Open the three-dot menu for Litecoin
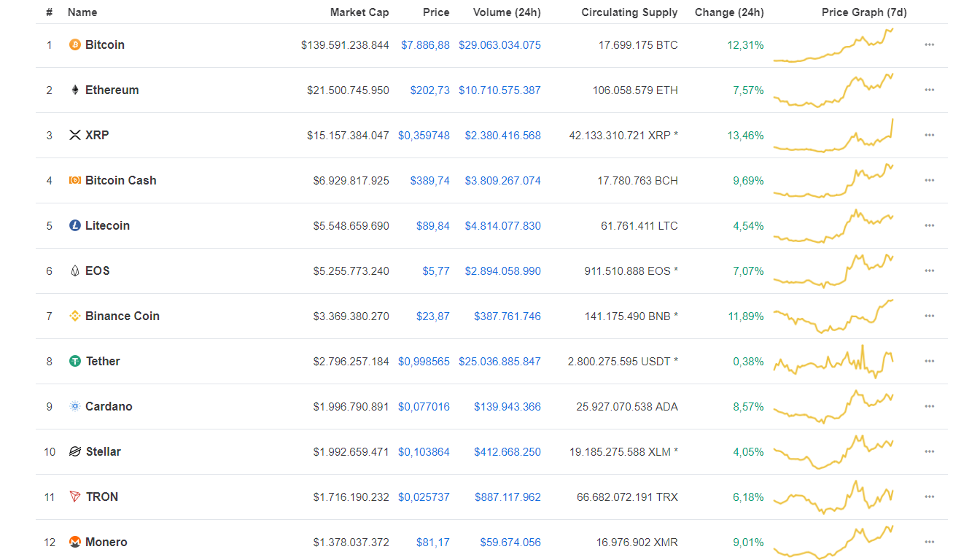This screenshot has width=980, height=560. point(929,226)
